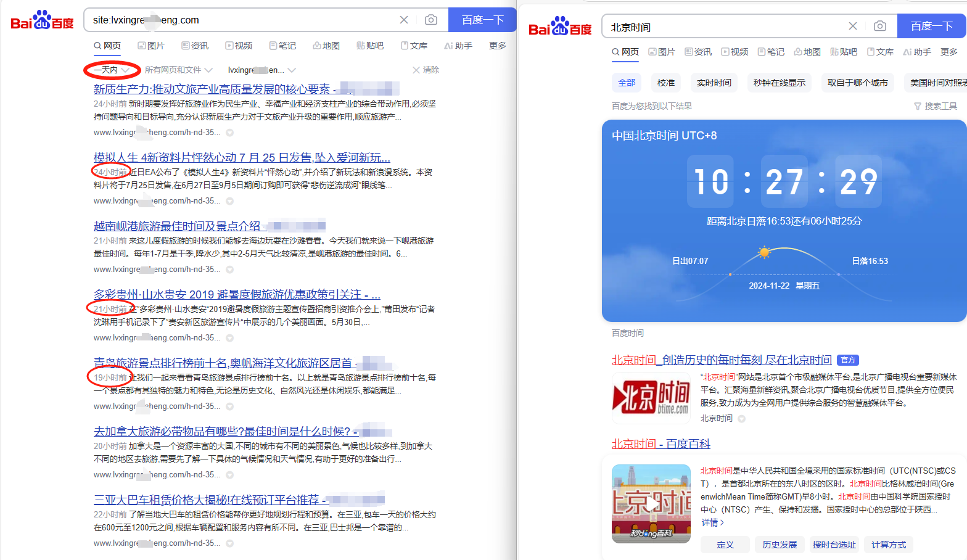The image size is (967, 560).
Task: Expand the 一天内 time filter dropdown
Action: coord(112,70)
